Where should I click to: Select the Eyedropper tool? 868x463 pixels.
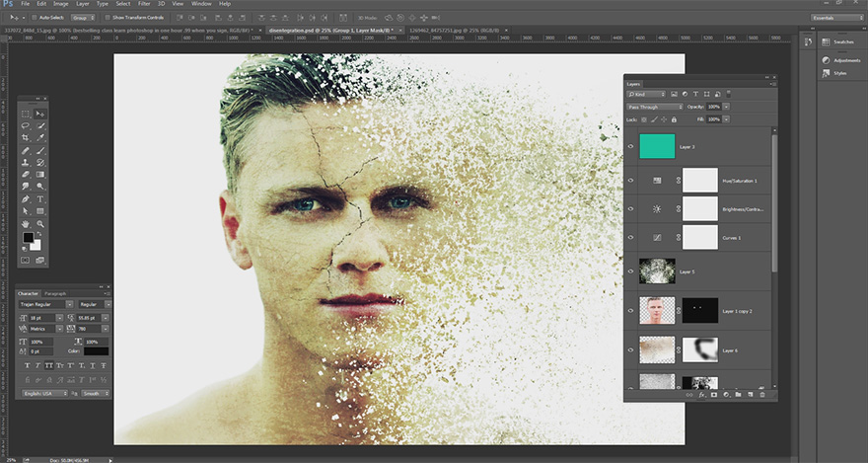pyautogui.click(x=40, y=138)
